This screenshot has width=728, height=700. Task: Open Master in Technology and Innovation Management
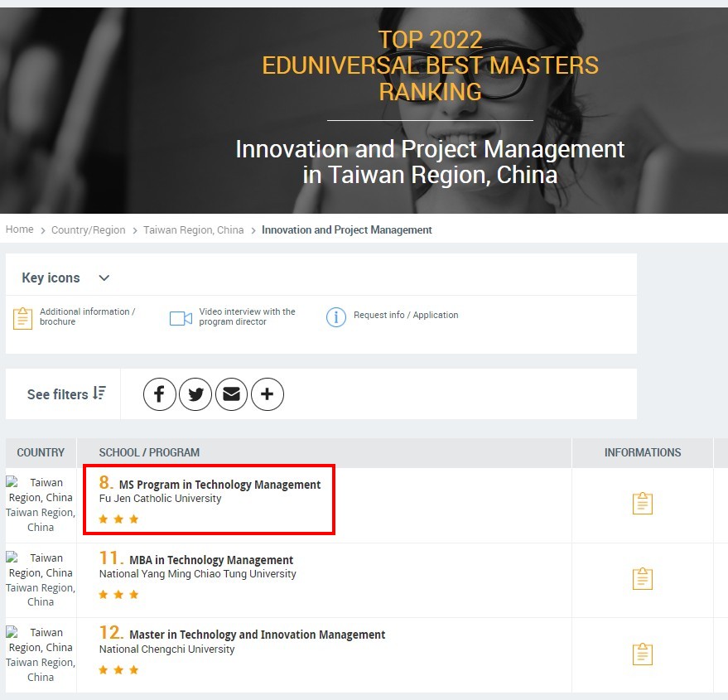(257, 635)
